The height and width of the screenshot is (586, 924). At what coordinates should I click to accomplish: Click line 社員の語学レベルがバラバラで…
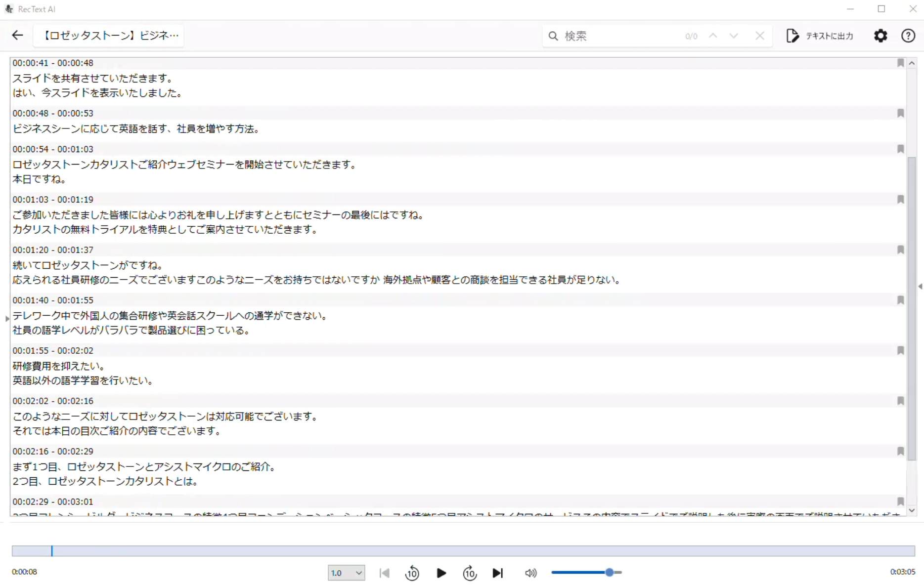click(132, 330)
